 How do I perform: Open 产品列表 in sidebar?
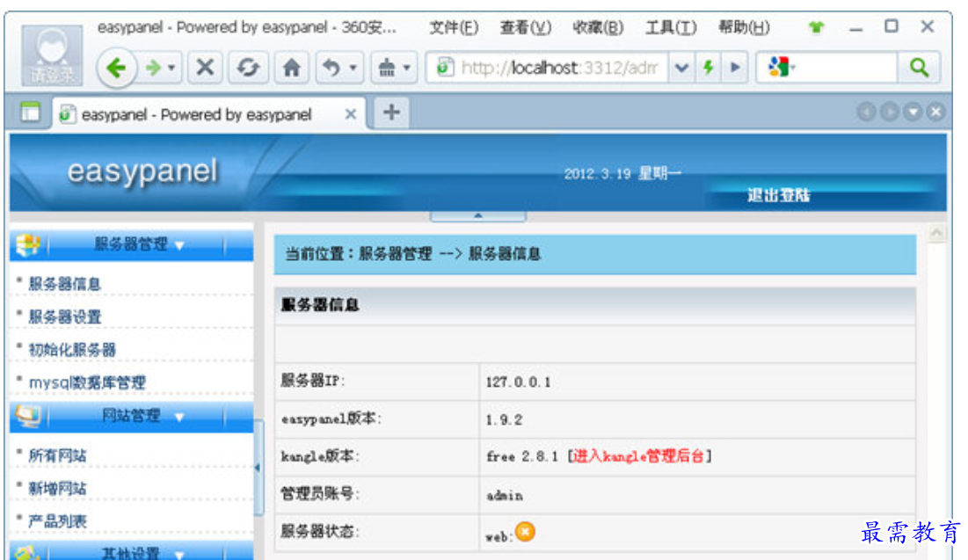pos(57,521)
